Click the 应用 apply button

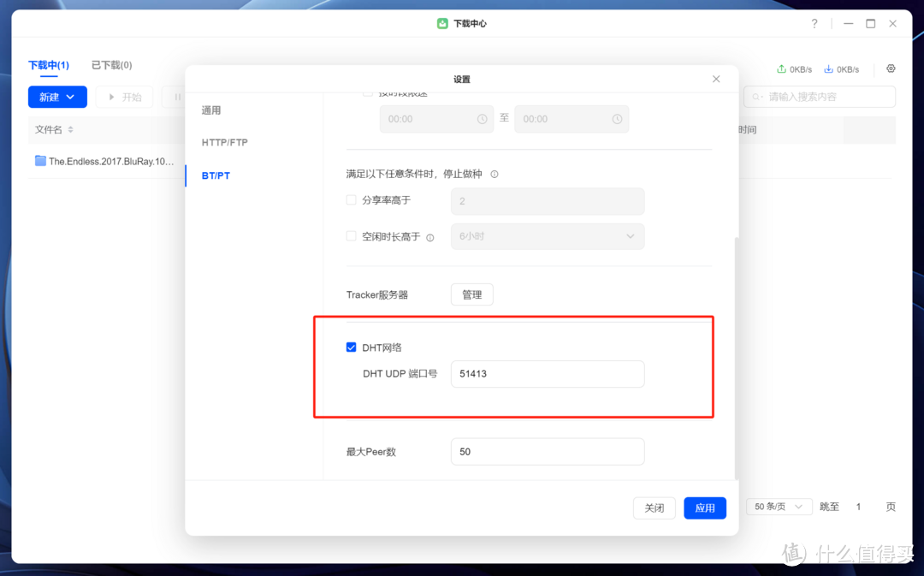[704, 508]
